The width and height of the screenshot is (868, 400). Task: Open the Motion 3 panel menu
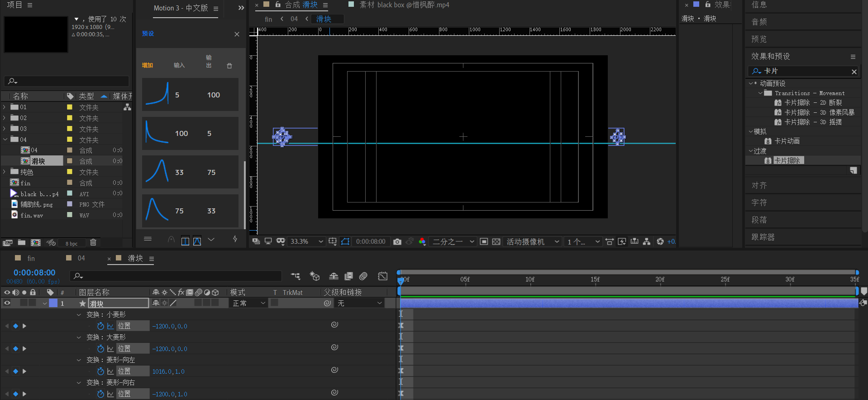(x=216, y=9)
